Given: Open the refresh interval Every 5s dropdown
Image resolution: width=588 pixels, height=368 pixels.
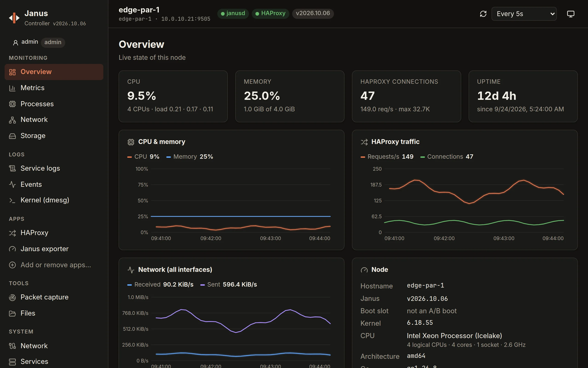Looking at the screenshot, I should point(524,14).
